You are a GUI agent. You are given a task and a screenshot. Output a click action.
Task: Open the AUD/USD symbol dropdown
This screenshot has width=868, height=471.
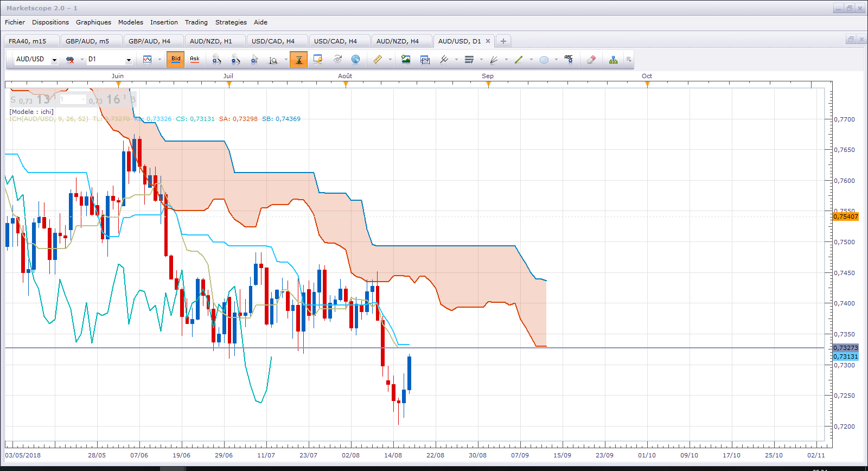pos(54,60)
